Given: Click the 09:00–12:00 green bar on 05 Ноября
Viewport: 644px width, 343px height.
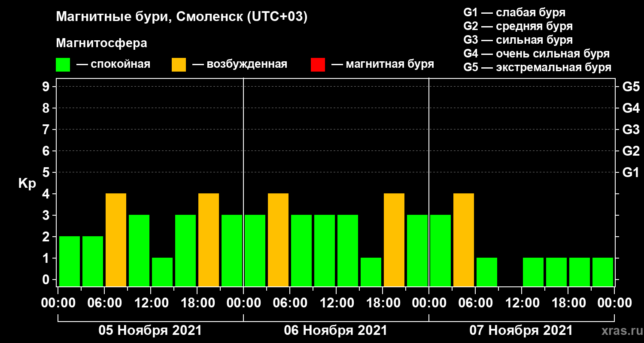Looking at the screenshot, I should [139, 250].
